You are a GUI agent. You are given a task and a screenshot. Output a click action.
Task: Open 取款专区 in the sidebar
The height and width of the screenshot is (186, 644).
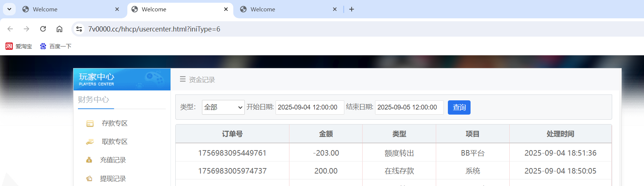115,142
